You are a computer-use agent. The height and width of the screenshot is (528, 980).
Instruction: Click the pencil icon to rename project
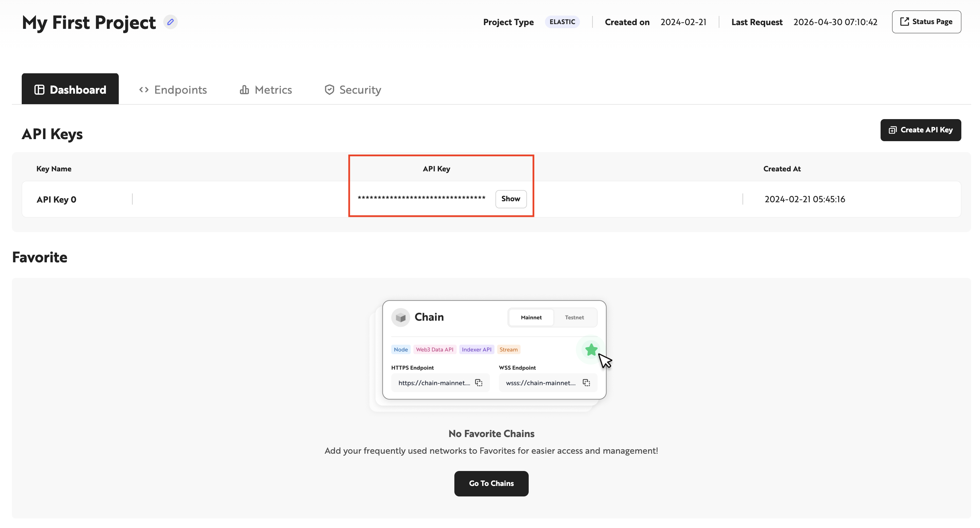click(x=170, y=22)
